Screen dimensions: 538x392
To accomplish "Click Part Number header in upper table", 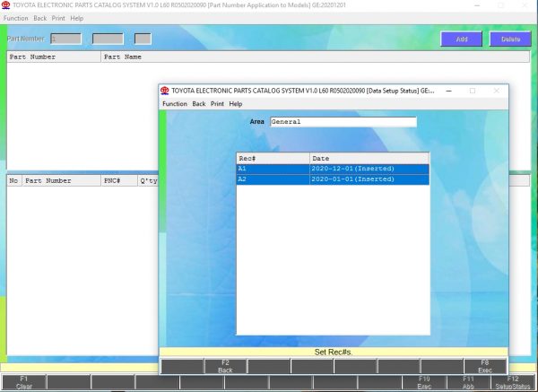I will (x=54, y=57).
